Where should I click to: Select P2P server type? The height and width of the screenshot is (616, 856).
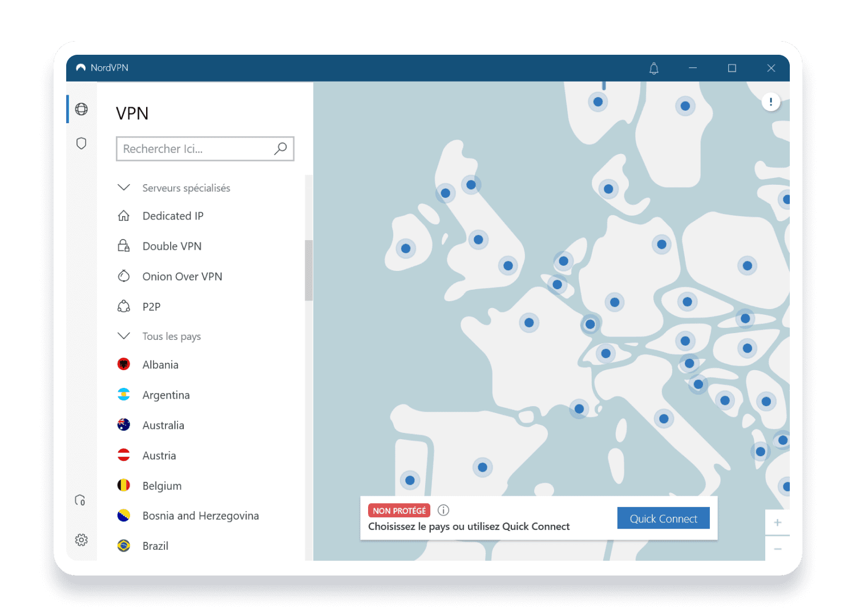pos(151,307)
